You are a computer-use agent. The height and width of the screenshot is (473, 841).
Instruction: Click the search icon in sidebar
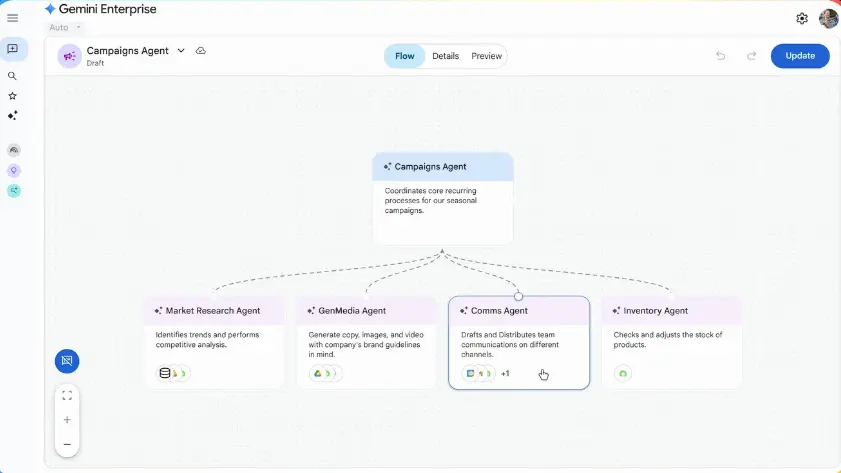(x=12, y=76)
